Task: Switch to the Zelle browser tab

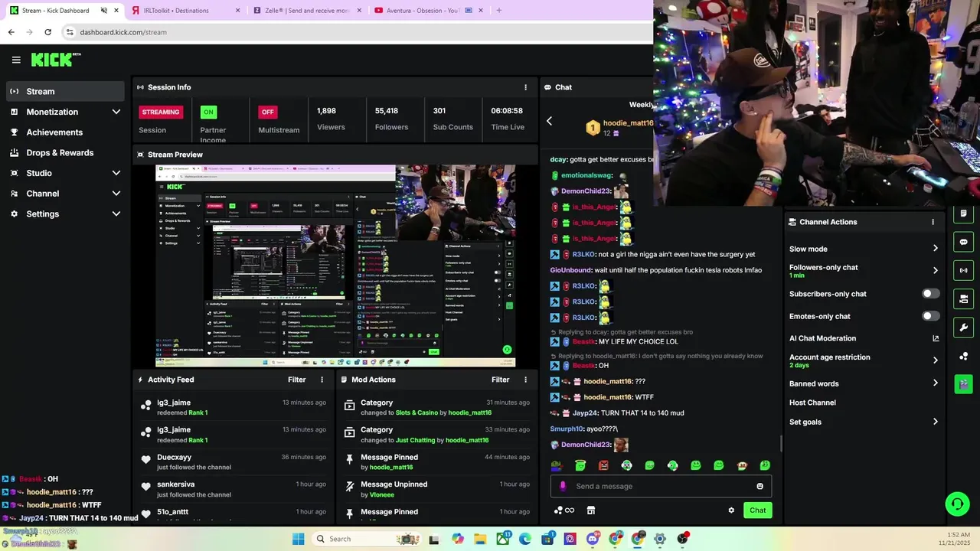Action: (305, 11)
